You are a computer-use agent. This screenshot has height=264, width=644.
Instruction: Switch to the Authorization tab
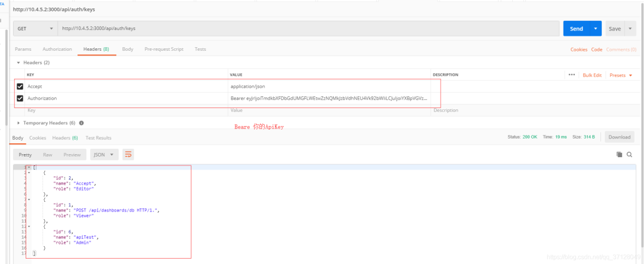pos(57,49)
